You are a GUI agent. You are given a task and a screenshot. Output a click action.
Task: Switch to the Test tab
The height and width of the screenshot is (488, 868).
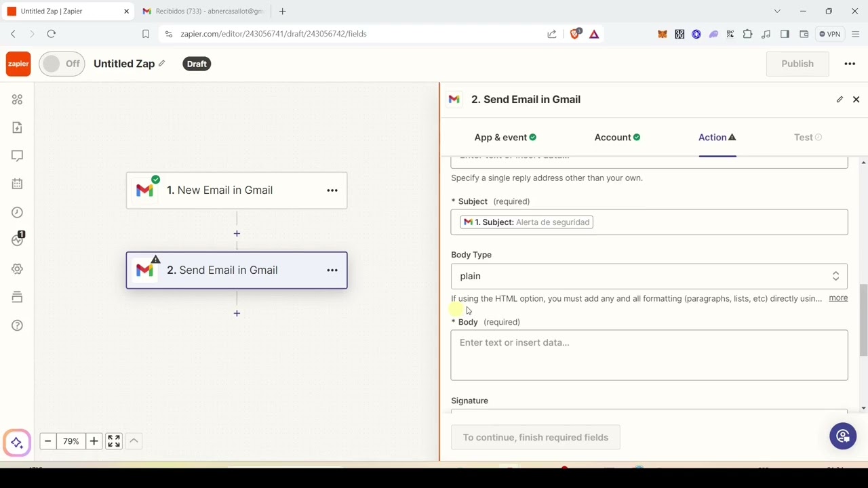808,138
